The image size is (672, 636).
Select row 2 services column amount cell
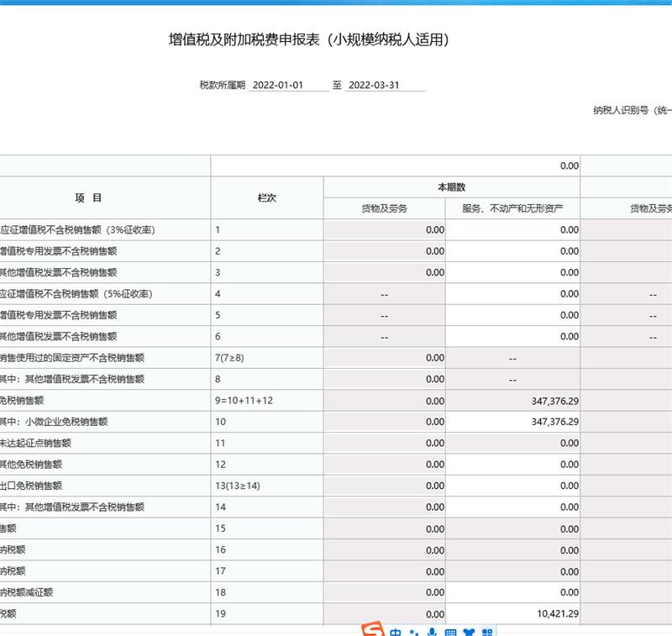coord(512,250)
